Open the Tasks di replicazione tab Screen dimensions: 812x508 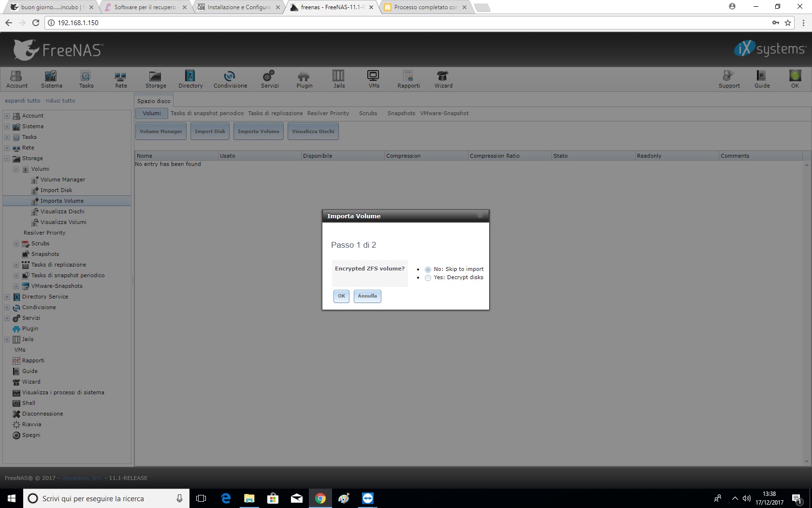(275, 113)
